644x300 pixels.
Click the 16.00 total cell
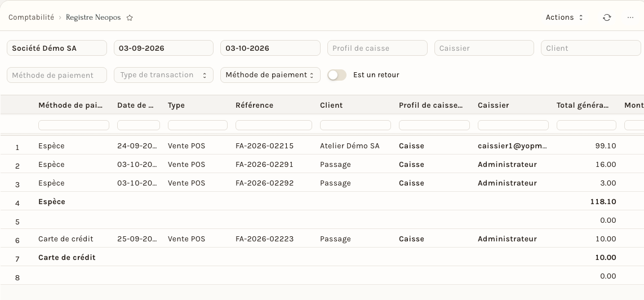tap(605, 165)
